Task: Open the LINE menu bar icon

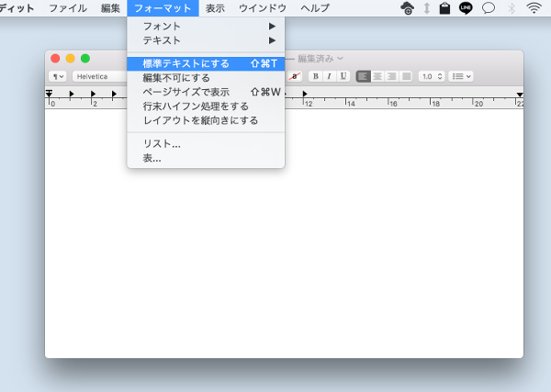Action: 466,8
